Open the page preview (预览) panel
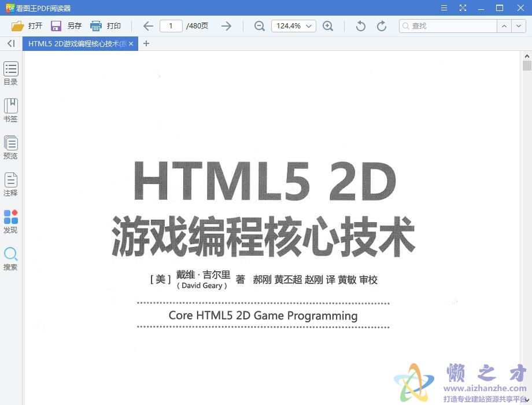The height and width of the screenshot is (405, 532). (10, 146)
